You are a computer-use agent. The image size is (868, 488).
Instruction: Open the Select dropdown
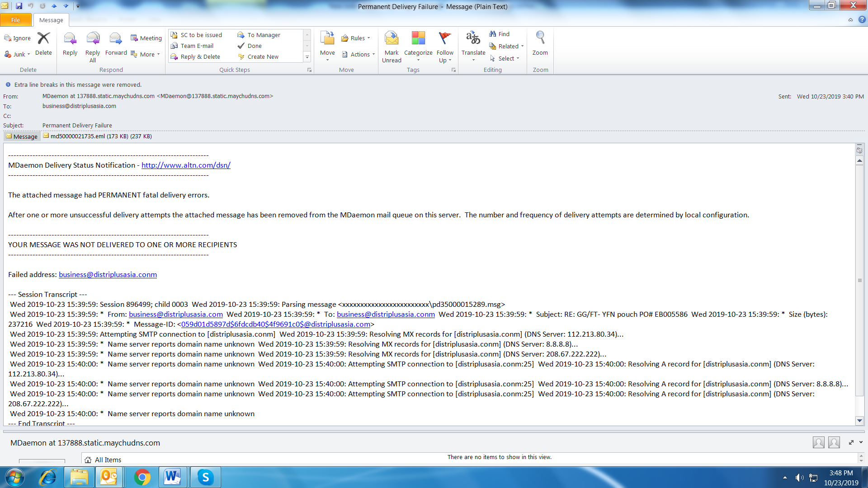tap(505, 58)
